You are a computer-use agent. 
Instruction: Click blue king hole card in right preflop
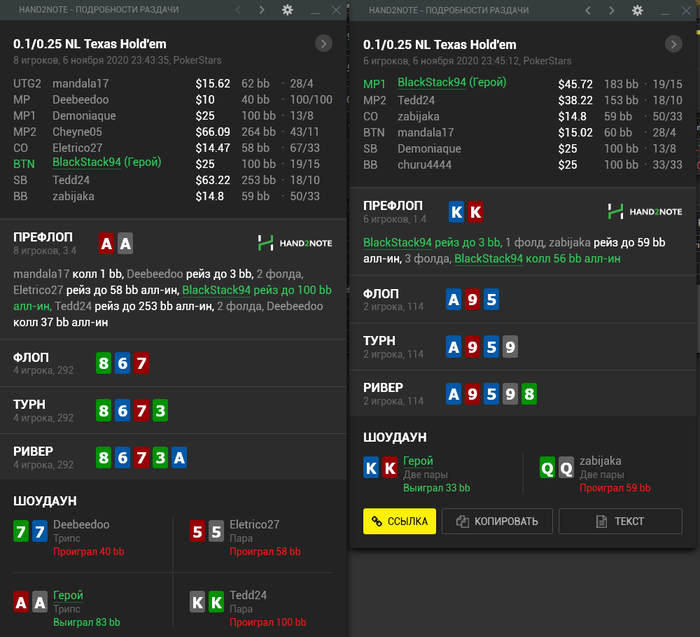[456, 212]
